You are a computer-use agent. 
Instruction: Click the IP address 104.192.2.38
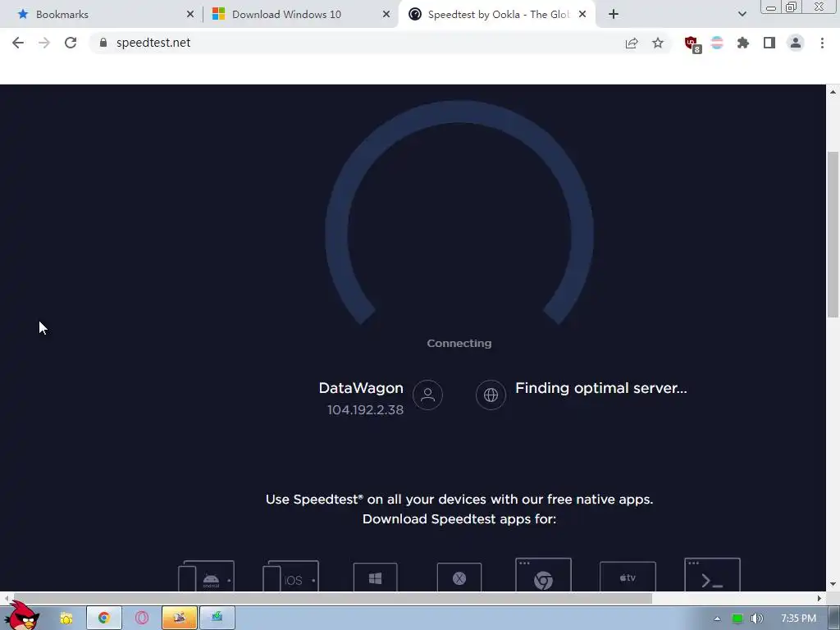(365, 410)
